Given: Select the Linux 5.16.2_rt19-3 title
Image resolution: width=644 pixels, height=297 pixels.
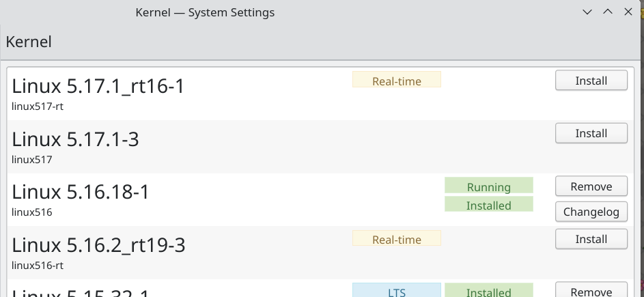Looking at the screenshot, I should click(x=98, y=245).
